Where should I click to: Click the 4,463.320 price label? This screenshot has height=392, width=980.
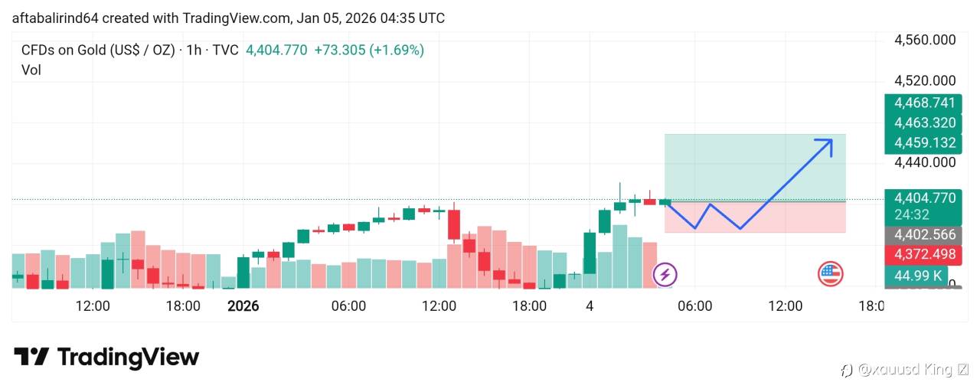pos(920,123)
